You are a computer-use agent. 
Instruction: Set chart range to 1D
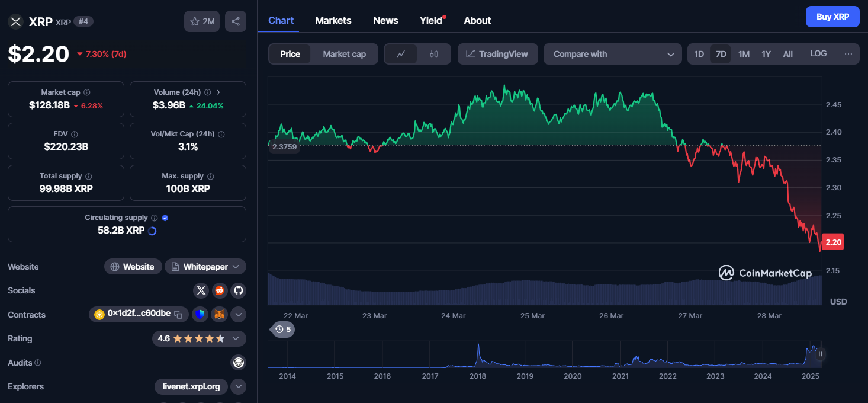click(x=699, y=54)
